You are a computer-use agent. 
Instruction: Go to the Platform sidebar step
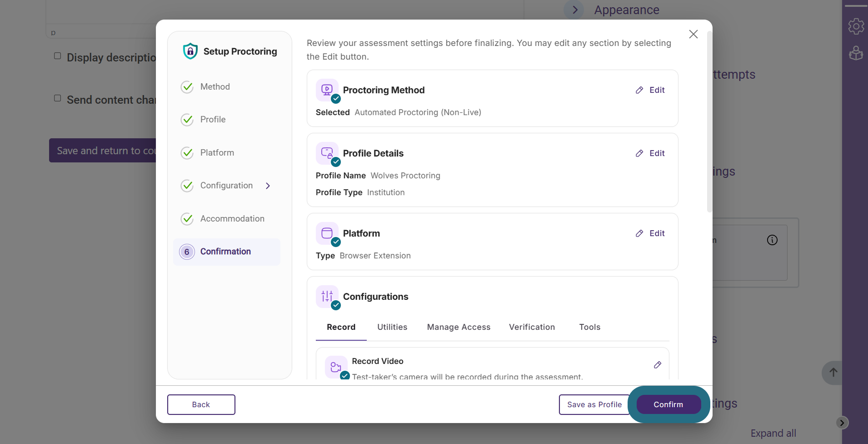pyautogui.click(x=217, y=153)
